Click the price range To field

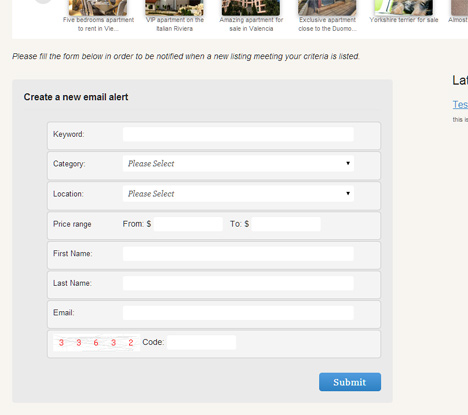[286, 224]
